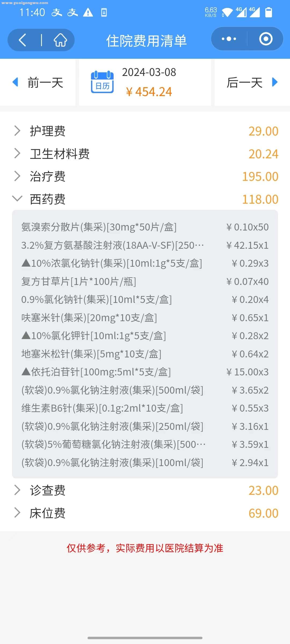Tap the warning triangle in status bar

(88, 12)
